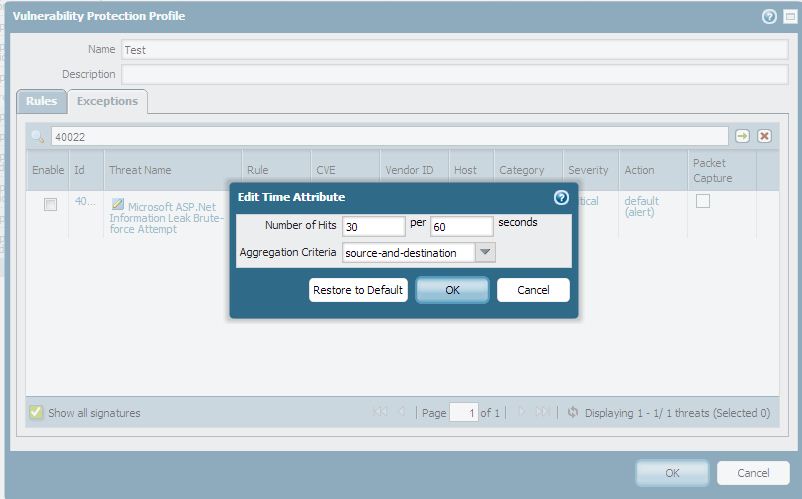
Task: Click Restore to Default button
Action: pyautogui.click(x=358, y=290)
